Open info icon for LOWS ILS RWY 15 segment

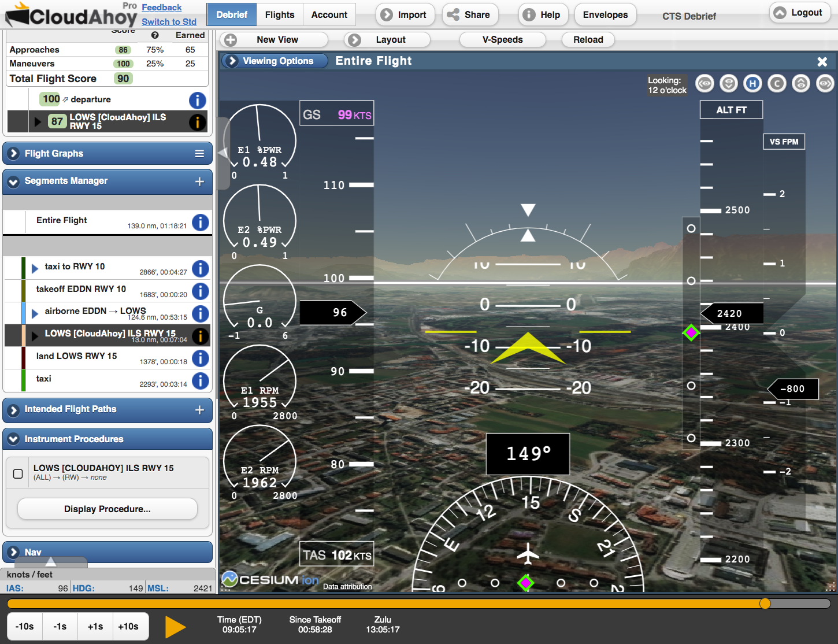pyautogui.click(x=201, y=336)
